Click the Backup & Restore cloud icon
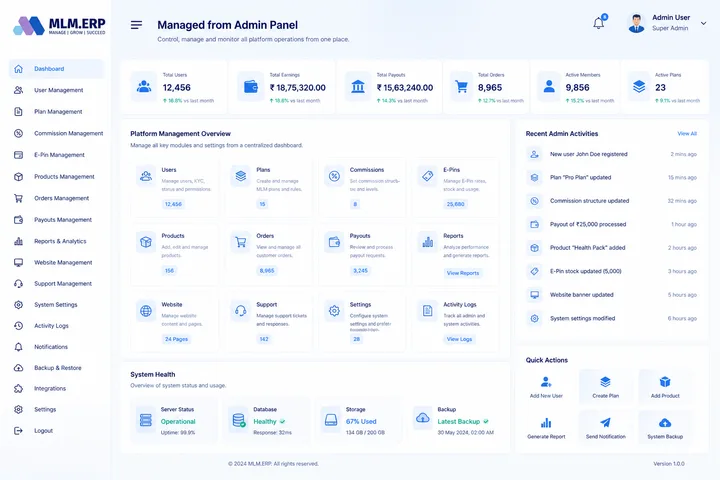This screenshot has height=480, width=720. point(18,367)
